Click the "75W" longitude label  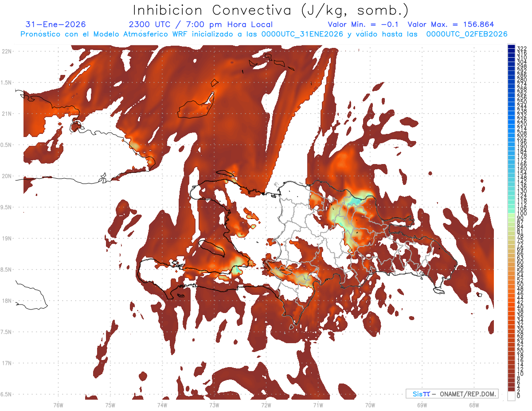coord(110,405)
